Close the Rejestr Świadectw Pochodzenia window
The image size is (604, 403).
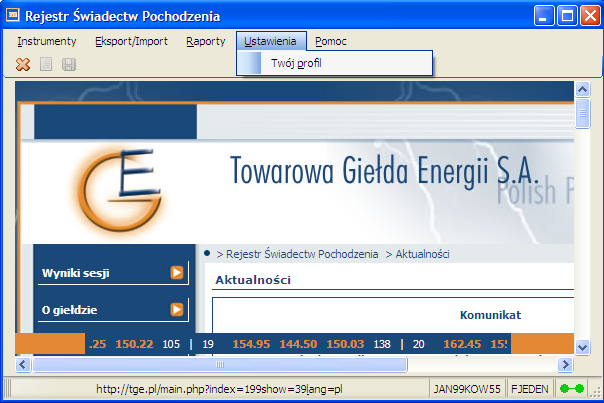590,16
